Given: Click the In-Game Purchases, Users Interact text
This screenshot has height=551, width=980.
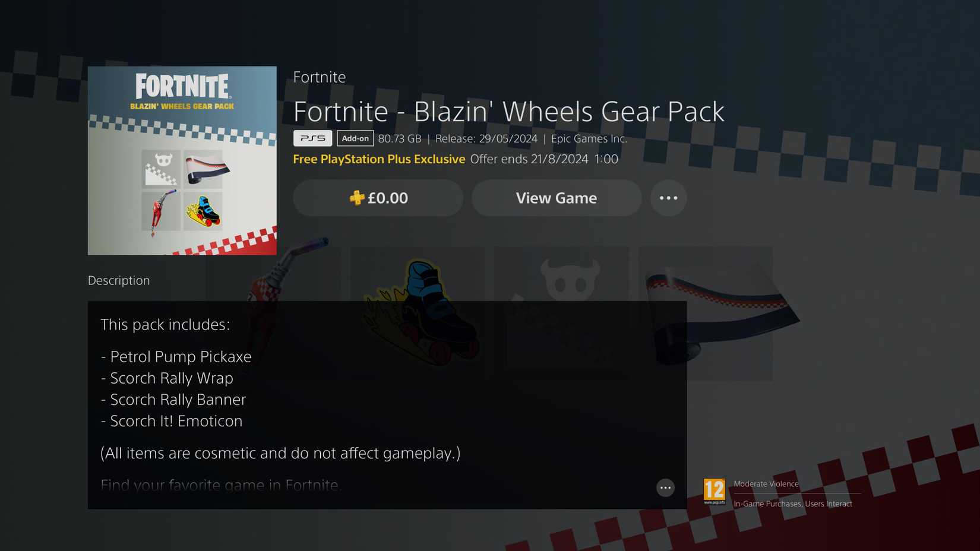Looking at the screenshot, I should (793, 503).
